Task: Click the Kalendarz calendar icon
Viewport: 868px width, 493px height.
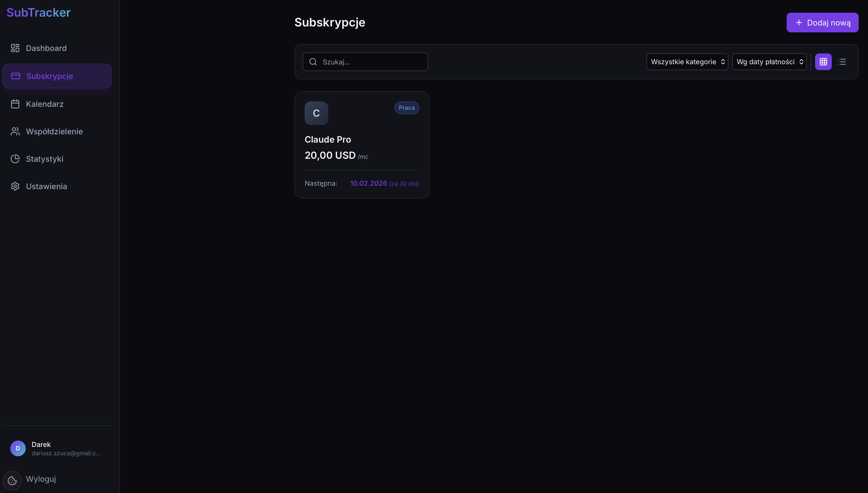Action: pyautogui.click(x=15, y=104)
